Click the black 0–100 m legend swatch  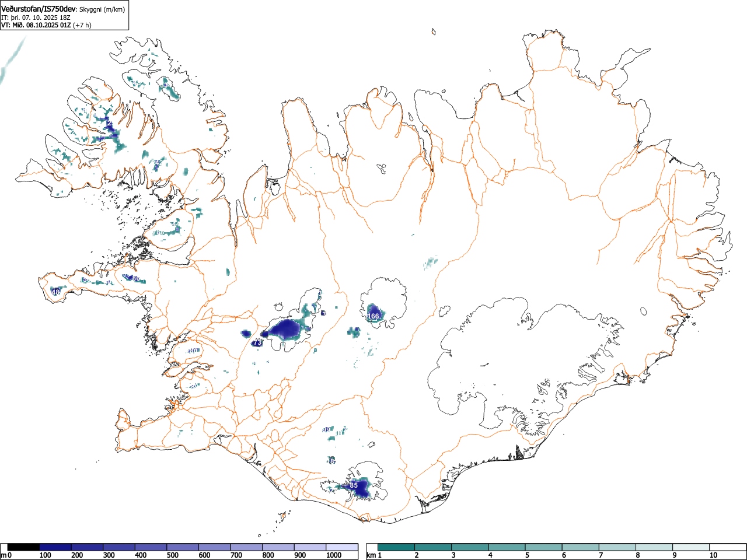(24, 547)
